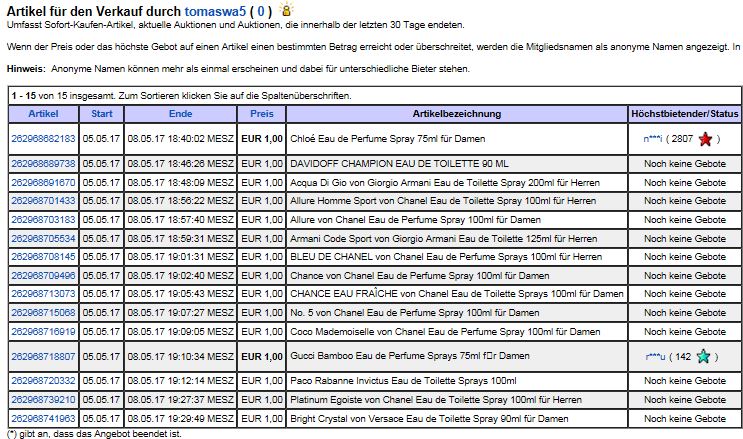The width and height of the screenshot is (743, 439).
Task: Select the Allure Homme Sport description
Action: point(443,201)
